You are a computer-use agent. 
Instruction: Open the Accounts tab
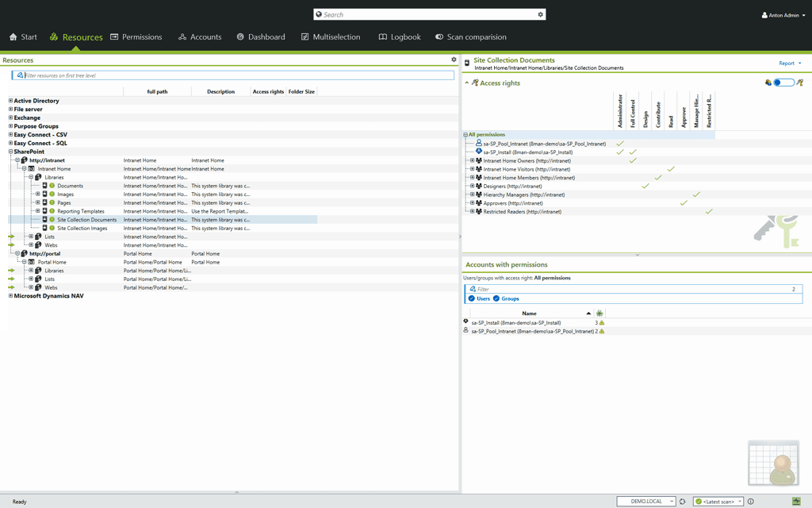tap(200, 37)
